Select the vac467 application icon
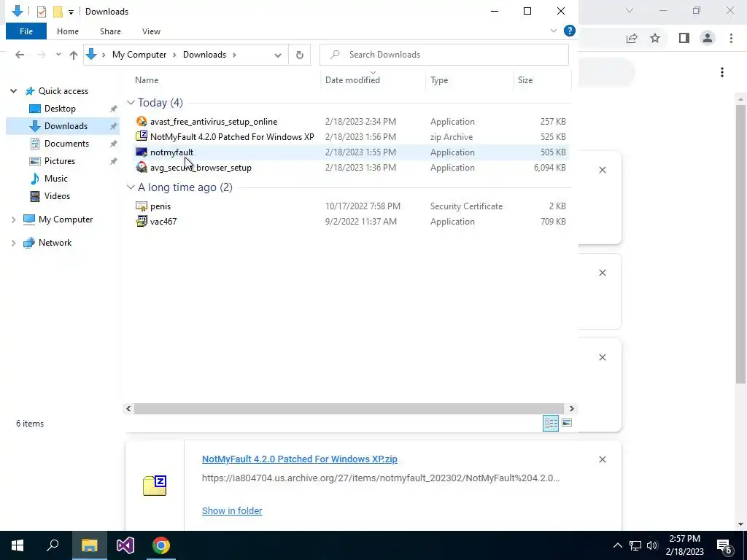 (142, 222)
